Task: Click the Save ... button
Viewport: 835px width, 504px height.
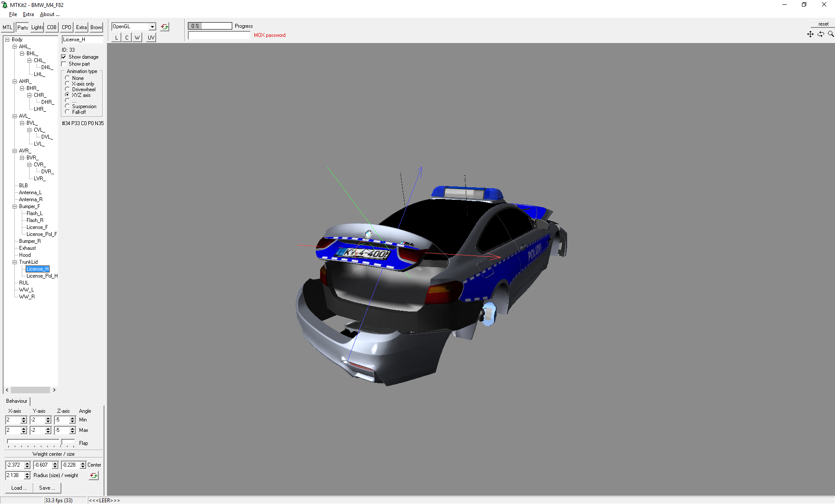Action: coord(47,488)
